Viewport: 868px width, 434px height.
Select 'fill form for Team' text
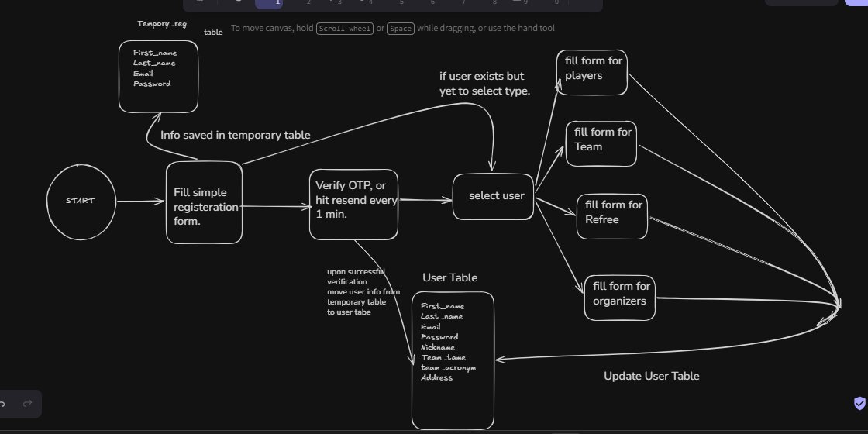tap(602, 139)
